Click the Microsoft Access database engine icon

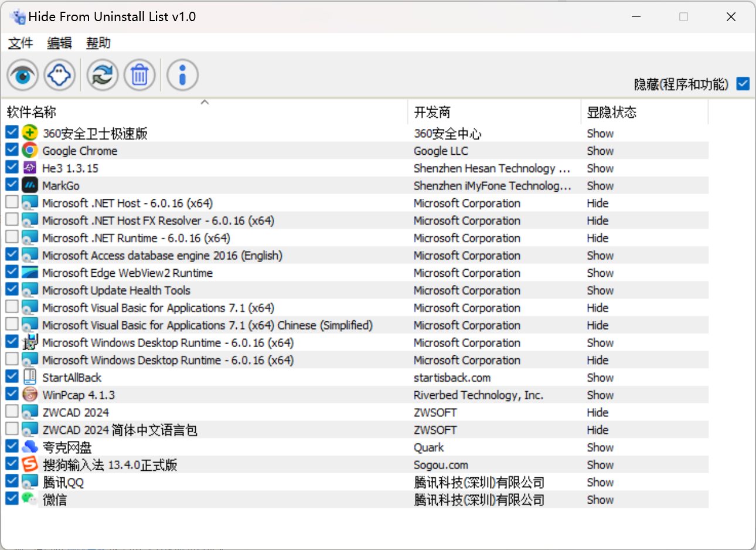(x=30, y=255)
